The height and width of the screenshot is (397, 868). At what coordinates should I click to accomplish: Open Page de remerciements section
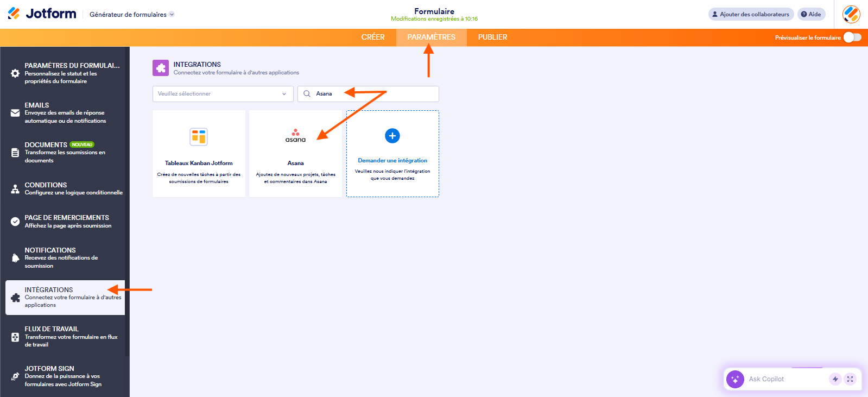(x=65, y=222)
